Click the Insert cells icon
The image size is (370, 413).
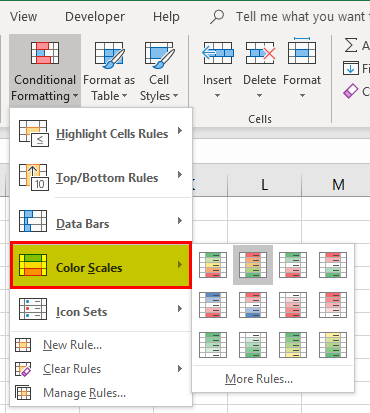pos(218,53)
